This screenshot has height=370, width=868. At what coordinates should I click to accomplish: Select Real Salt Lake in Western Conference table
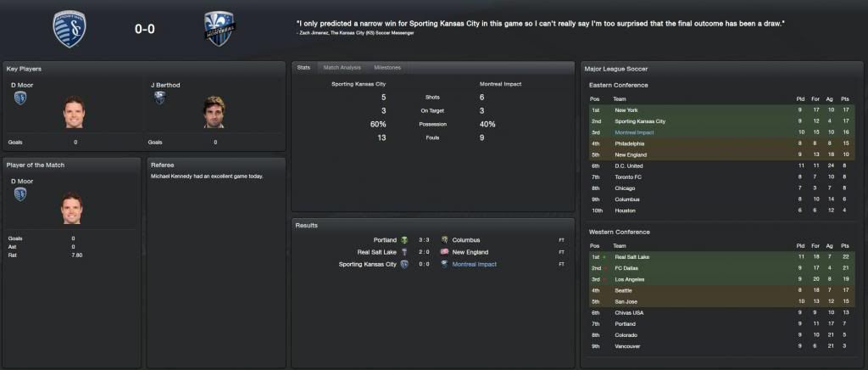[x=632, y=256]
